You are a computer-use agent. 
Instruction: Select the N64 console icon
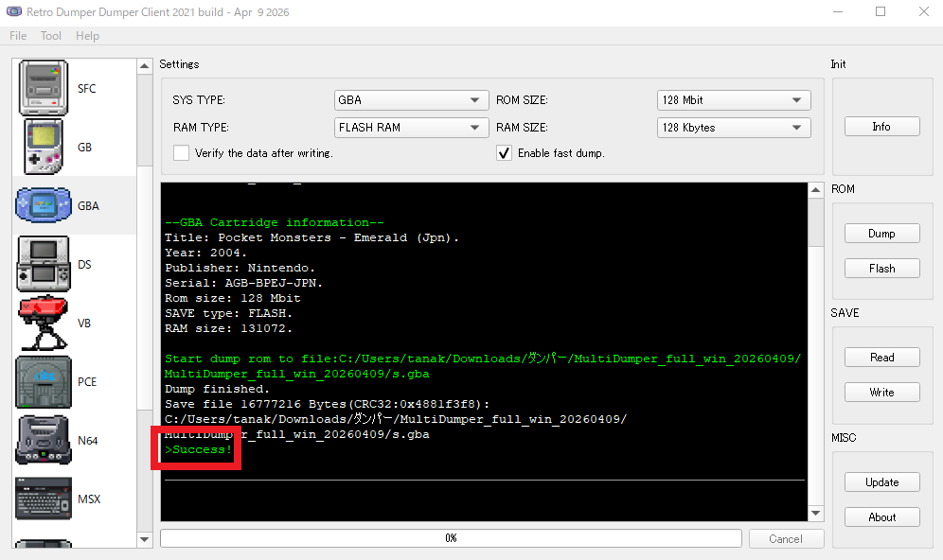pos(44,441)
